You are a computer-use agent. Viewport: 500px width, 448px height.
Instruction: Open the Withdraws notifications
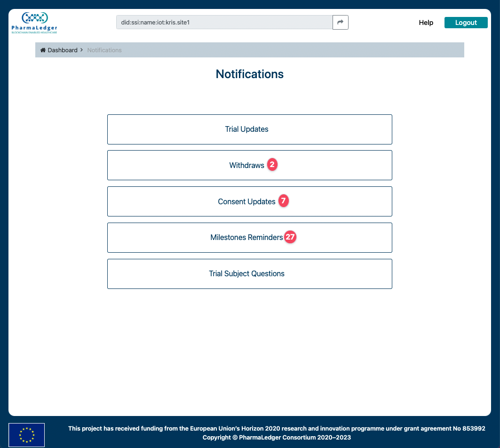click(x=250, y=165)
